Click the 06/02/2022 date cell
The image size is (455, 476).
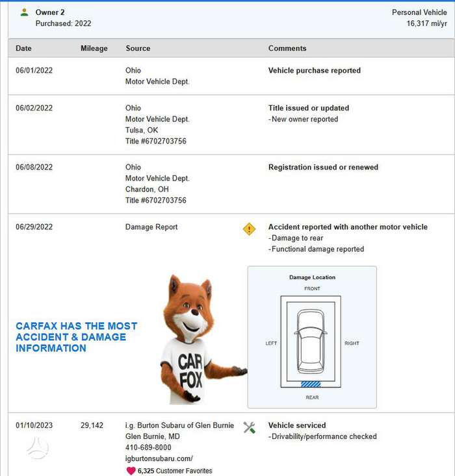pyautogui.click(x=34, y=108)
